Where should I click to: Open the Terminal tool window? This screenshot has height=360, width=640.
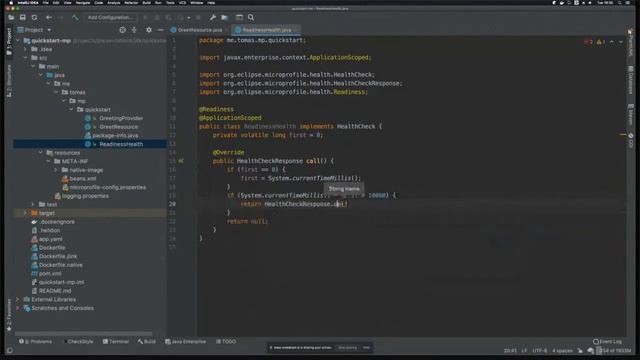coord(116,341)
